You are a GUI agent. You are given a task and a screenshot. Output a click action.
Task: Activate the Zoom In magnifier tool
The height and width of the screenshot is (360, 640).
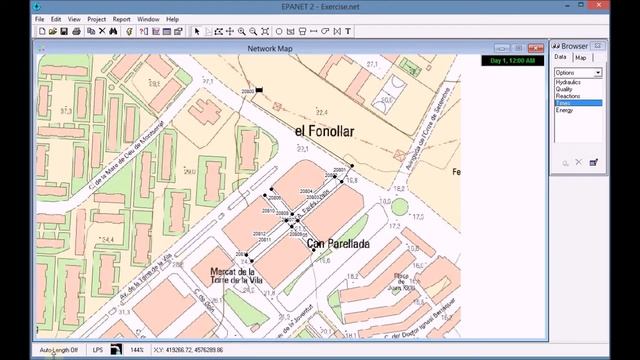242,31
